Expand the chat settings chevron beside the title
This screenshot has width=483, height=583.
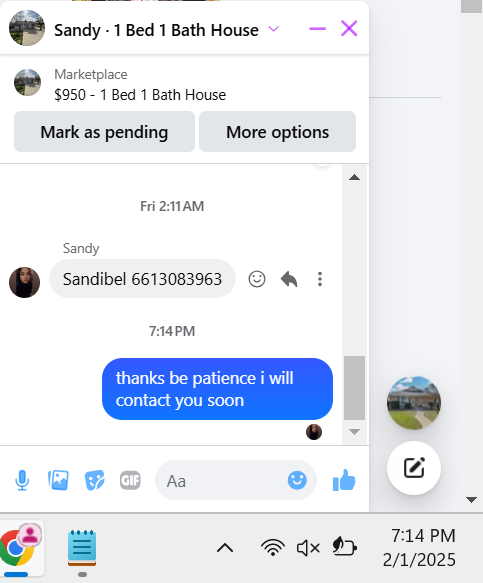(x=274, y=29)
